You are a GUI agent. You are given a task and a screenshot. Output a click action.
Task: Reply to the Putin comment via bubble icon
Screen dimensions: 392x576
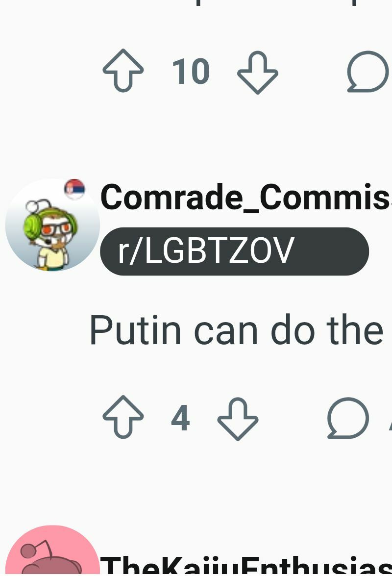(x=347, y=418)
